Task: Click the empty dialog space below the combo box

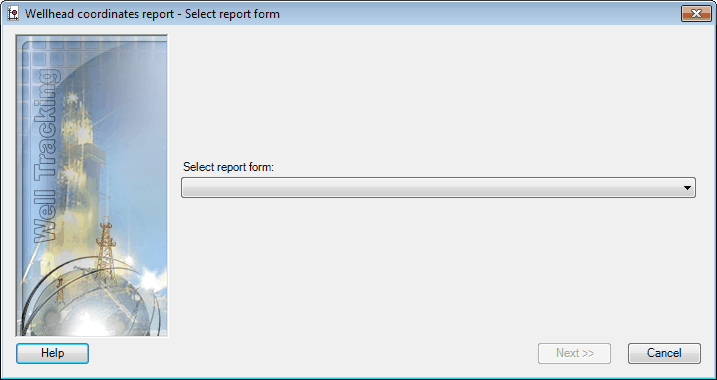Action: pyautogui.click(x=438, y=268)
